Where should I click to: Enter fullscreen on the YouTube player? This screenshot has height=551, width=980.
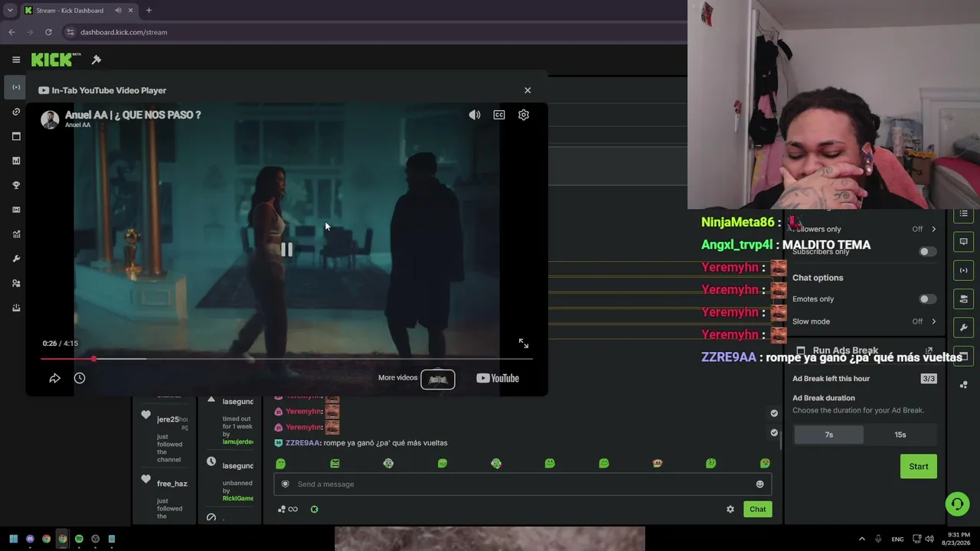[524, 344]
